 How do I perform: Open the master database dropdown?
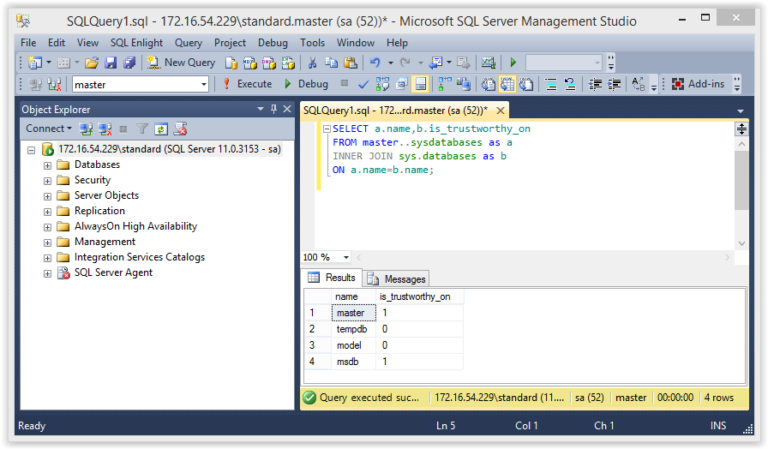pyautogui.click(x=204, y=84)
